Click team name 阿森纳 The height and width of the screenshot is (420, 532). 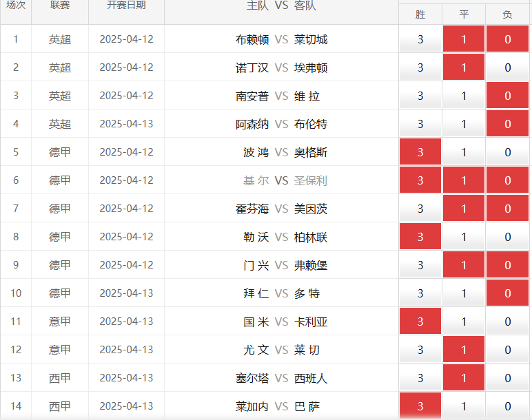tap(252, 124)
